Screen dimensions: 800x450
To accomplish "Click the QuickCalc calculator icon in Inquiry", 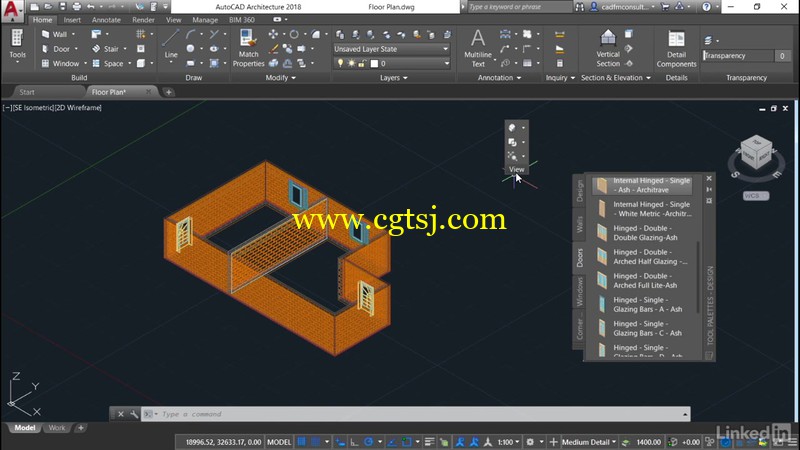I will [x=560, y=63].
